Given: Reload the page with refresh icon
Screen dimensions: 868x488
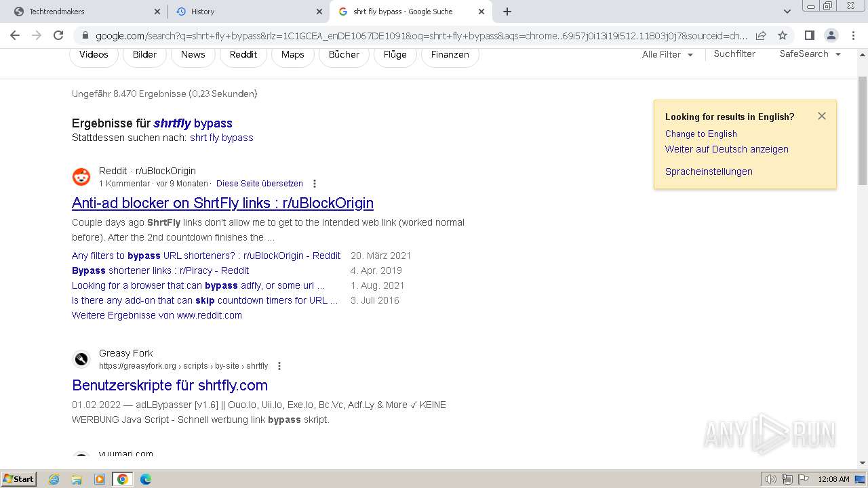Looking at the screenshot, I should tap(58, 35).
